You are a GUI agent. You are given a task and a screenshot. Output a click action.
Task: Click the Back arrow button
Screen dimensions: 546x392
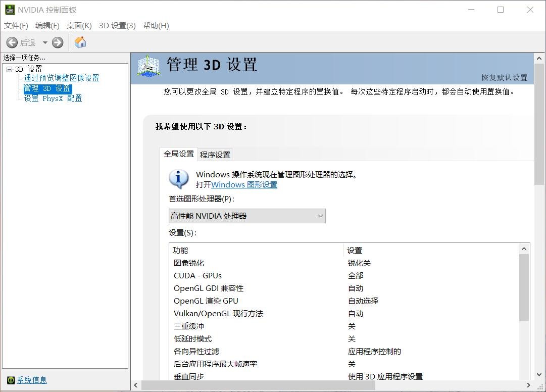pos(12,42)
